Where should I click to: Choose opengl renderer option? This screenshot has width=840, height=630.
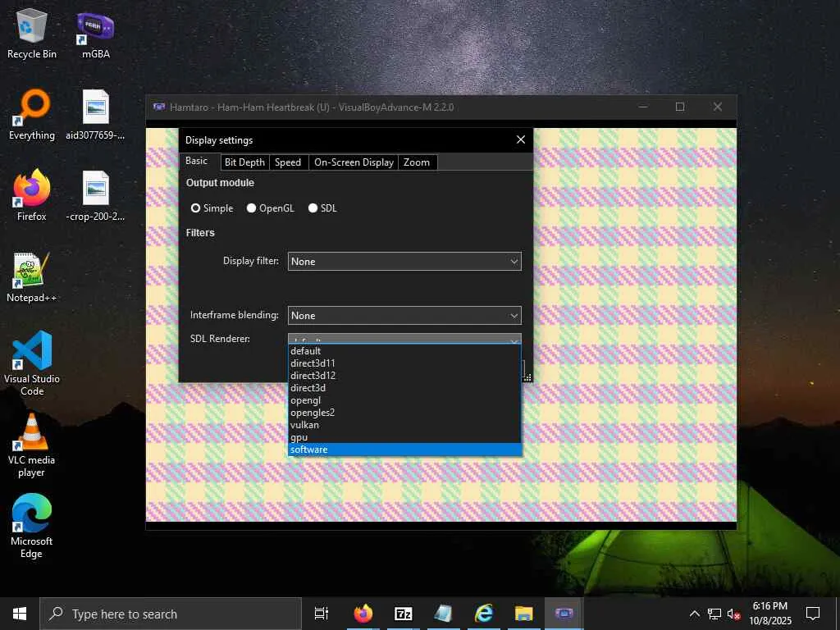click(x=404, y=400)
